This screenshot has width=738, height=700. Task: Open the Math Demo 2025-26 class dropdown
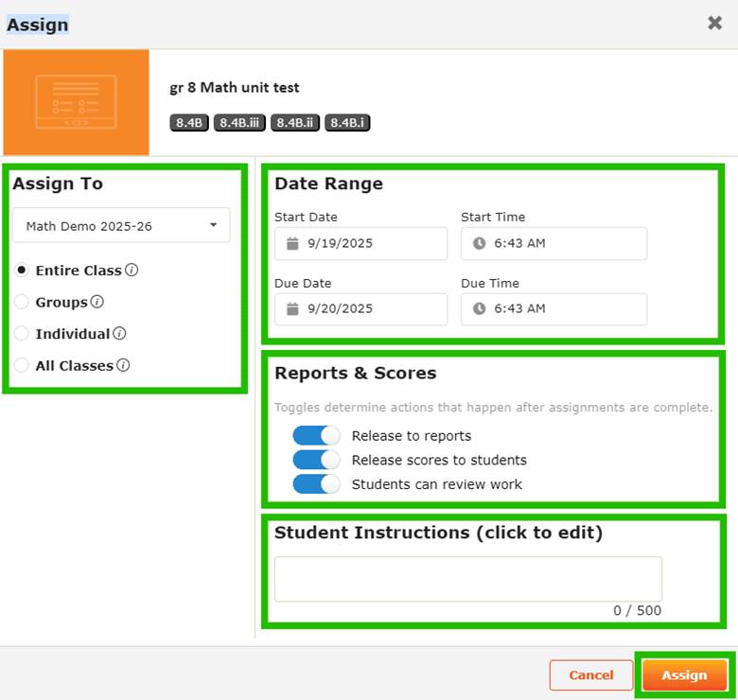(121, 225)
